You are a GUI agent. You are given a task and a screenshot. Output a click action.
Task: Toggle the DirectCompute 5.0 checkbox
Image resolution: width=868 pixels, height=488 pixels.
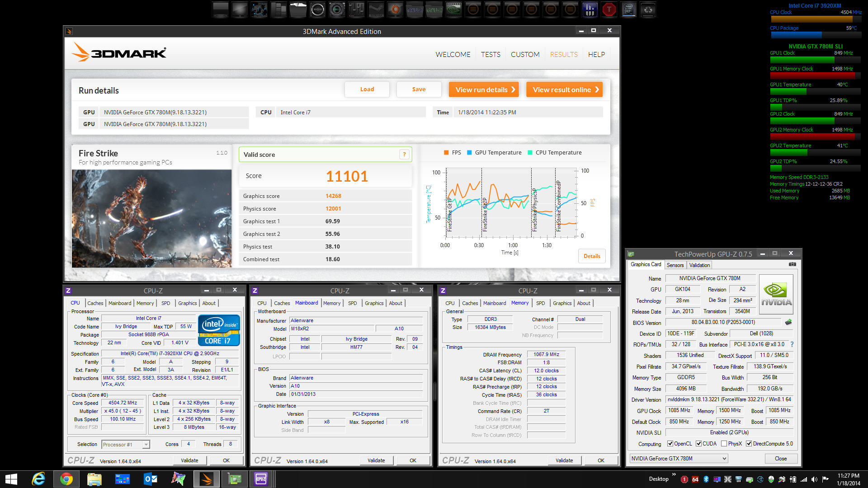tap(749, 444)
